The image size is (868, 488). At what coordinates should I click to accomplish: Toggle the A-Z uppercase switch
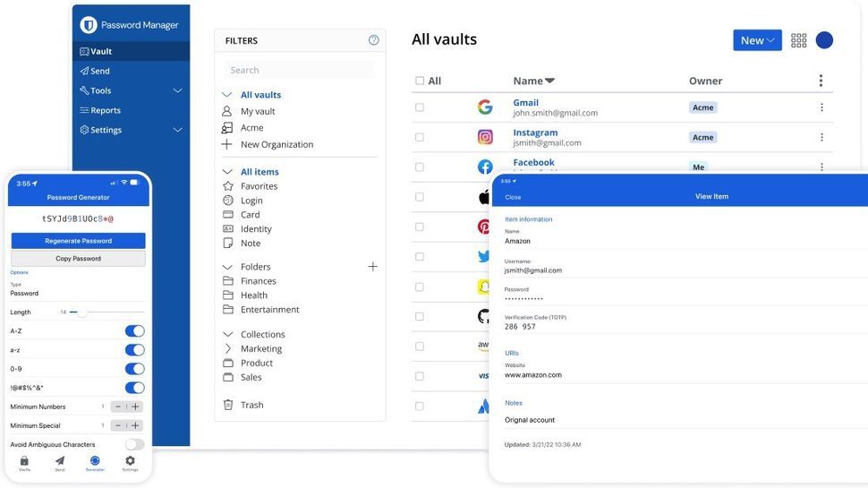tap(134, 330)
